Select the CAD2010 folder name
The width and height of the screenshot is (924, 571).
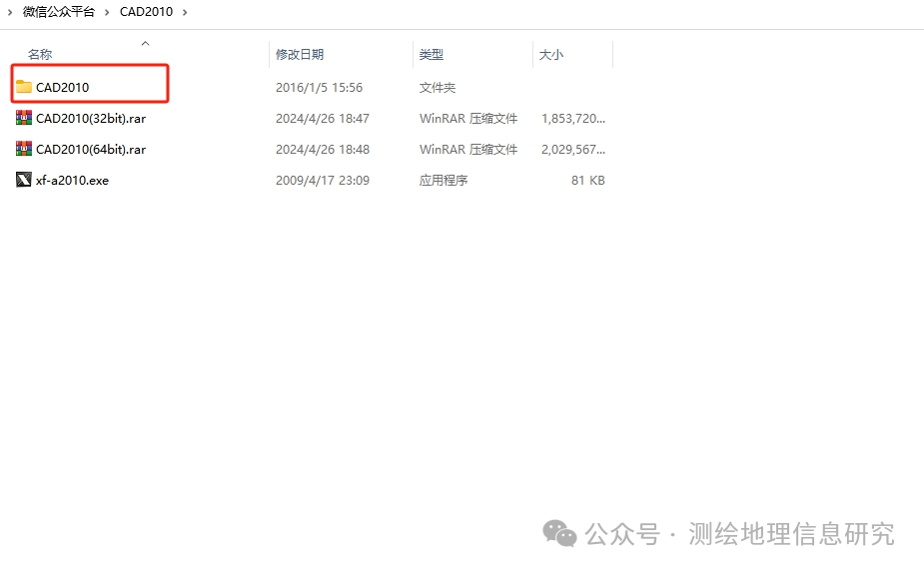63,87
